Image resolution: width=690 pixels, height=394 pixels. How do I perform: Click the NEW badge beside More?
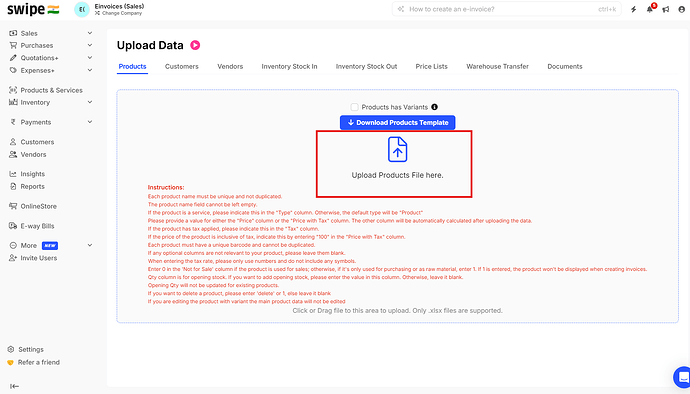click(50, 246)
